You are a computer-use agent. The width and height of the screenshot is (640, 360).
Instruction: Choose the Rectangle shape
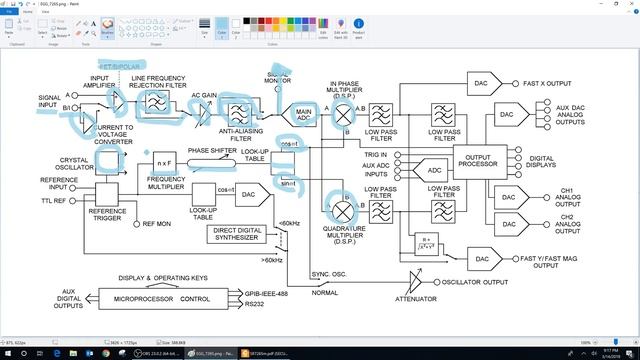pos(142,22)
